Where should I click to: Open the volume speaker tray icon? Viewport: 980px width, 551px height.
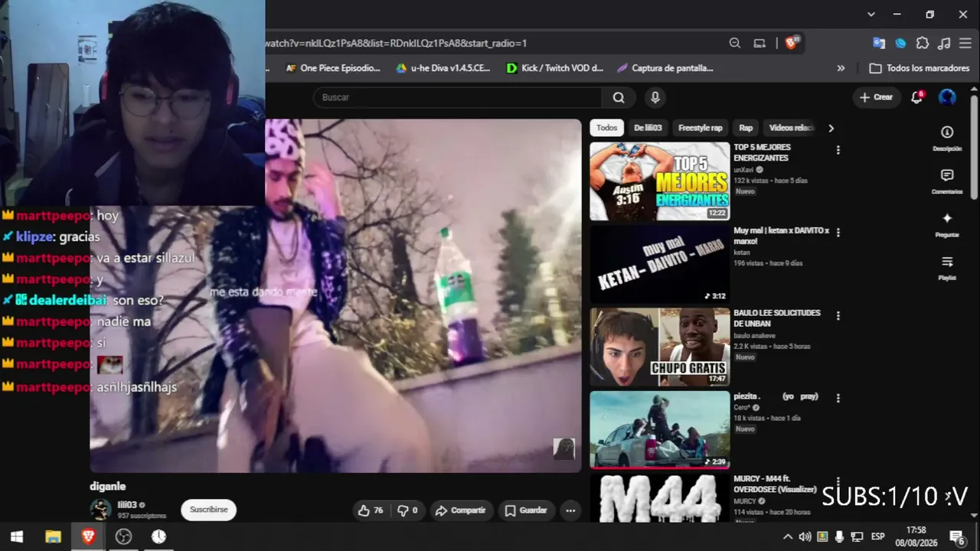805,536
